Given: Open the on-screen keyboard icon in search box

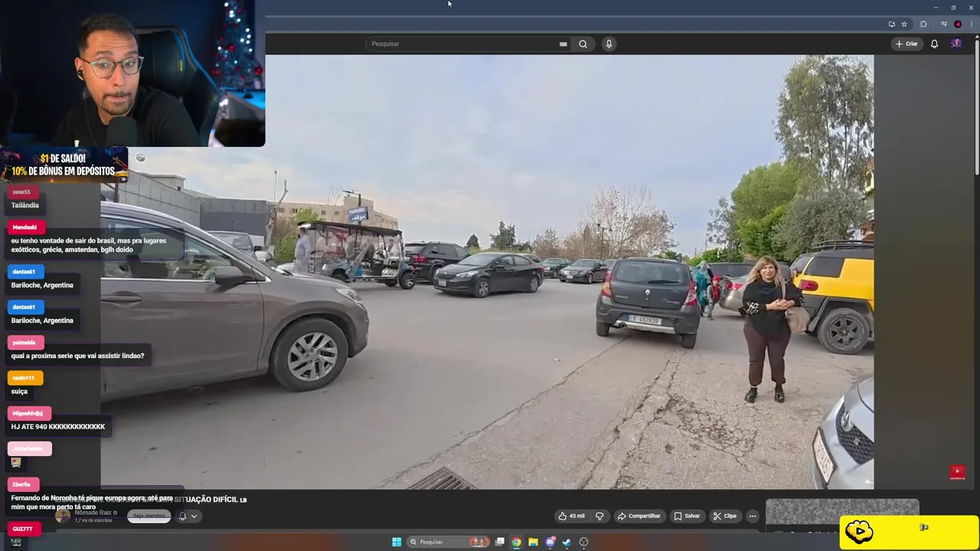Looking at the screenshot, I should (x=563, y=44).
